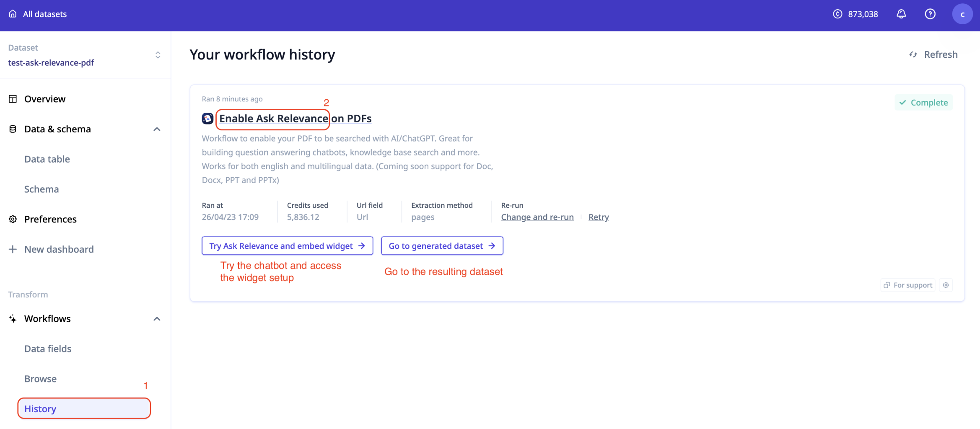
Task: Click the Complete status badge
Action: coord(923,103)
